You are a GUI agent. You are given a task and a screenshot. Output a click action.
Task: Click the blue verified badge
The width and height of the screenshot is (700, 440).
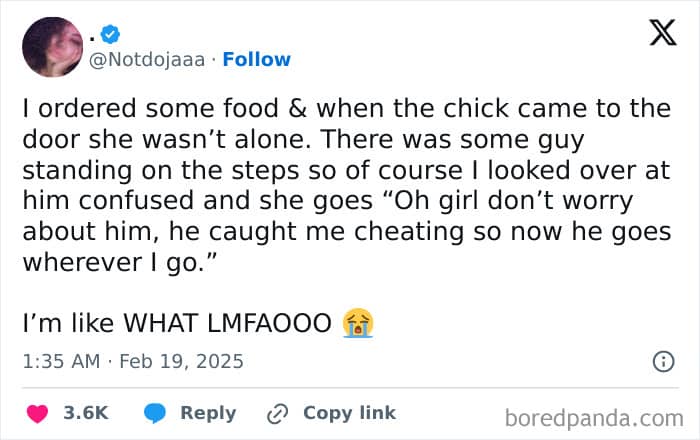(110, 34)
